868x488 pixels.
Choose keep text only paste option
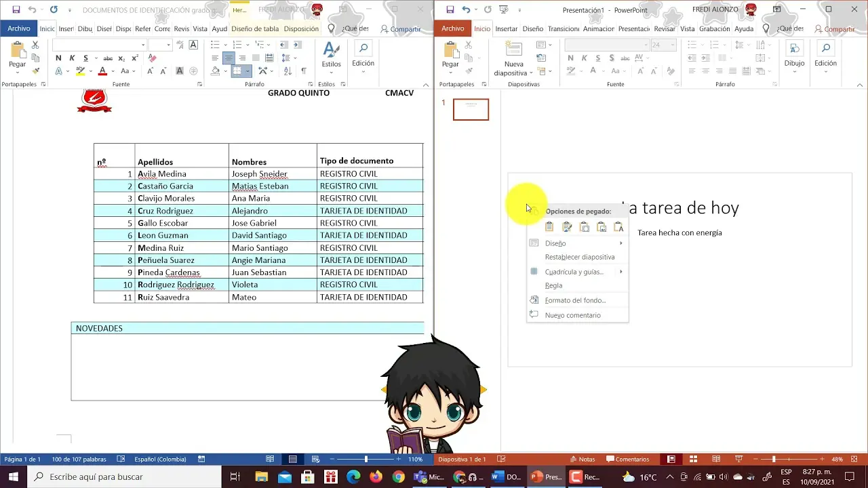(x=618, y=227)
